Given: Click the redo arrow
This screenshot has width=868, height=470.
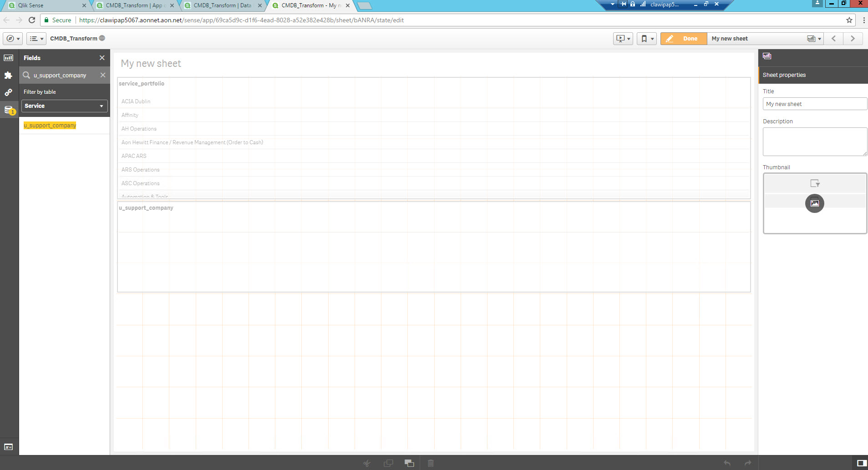Looking at the screenshot, I should pyautogui.click(x=748, y=463).
